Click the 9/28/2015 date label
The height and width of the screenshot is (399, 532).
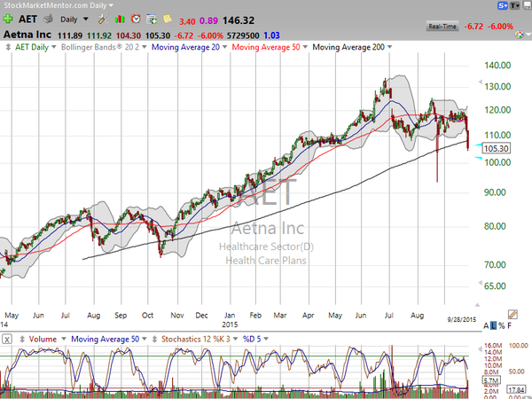pyautogui.click(x=462, y=319)
